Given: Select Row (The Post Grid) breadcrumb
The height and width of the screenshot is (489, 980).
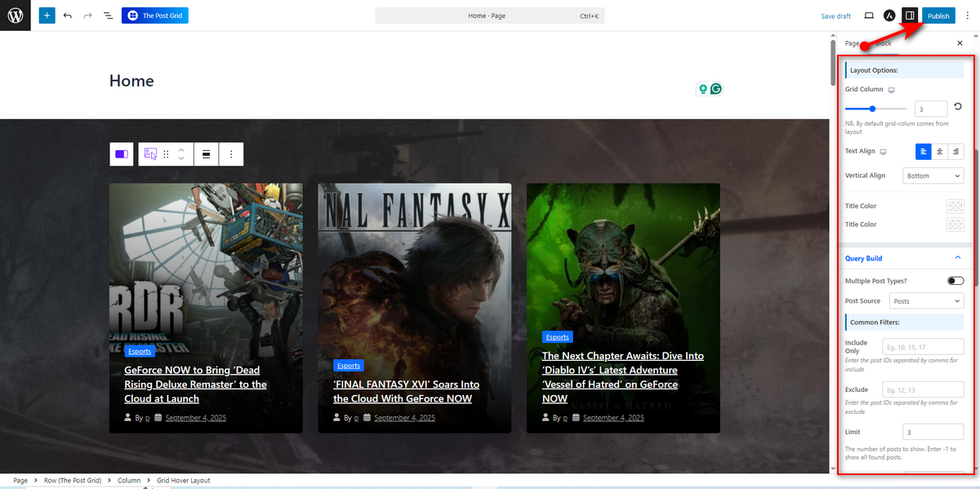Looking at the screenshot, I should point(73,480).
